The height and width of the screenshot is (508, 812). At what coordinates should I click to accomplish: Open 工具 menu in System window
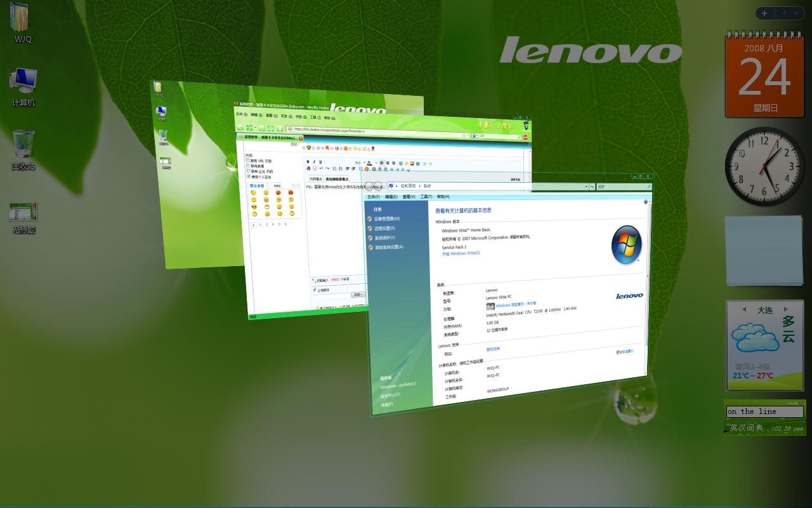click(x=426, y=197)
